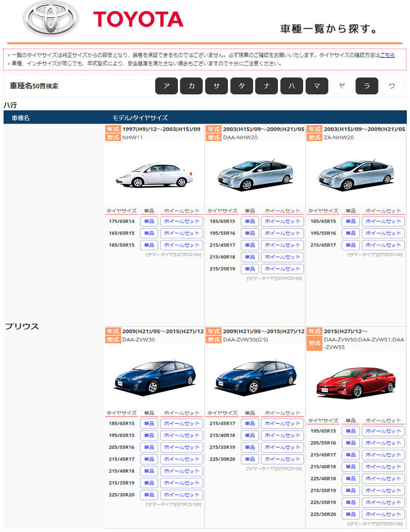Image resolution: width=410 pixels, height=532 pixels.
Task: Select the カ kana tab
Action: click(x=192, y=86)
